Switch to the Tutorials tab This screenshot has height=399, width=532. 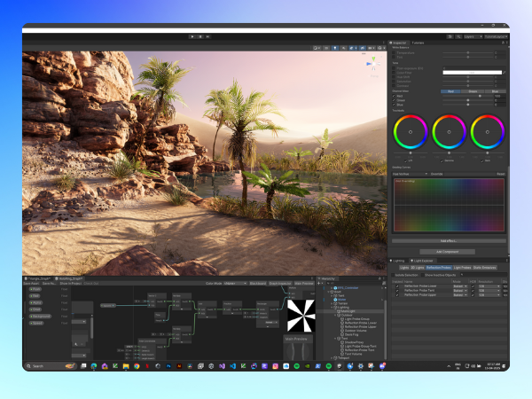point(418,43)
